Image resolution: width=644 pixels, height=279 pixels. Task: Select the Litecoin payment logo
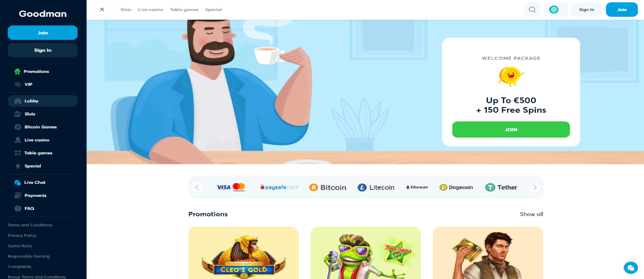(376, 187)
